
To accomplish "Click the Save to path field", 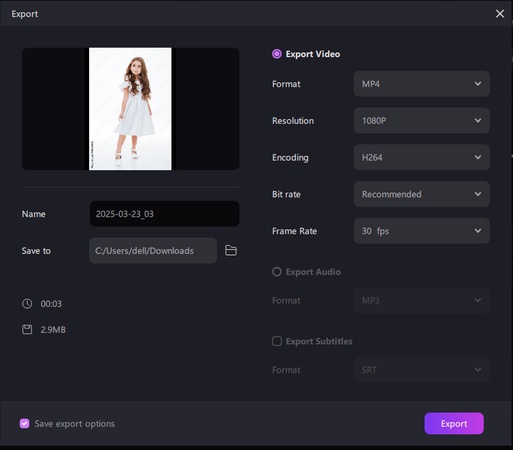I will tap(153, 250).
